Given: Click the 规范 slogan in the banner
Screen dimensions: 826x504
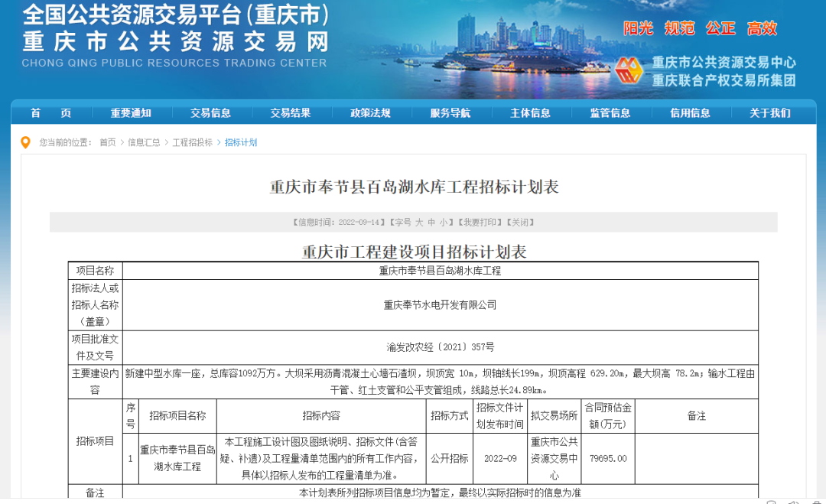Looking at the screenshot, I should (x=680, y=28).
